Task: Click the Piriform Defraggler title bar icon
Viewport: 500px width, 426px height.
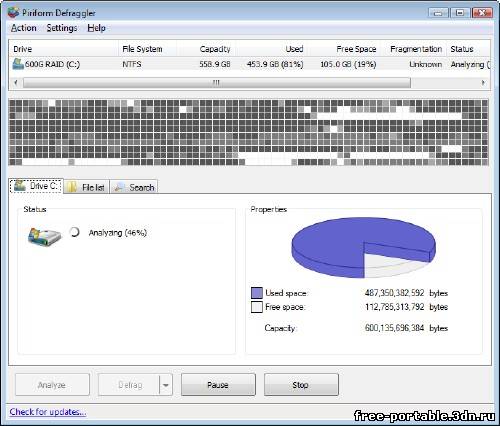Action: coord(13,12)
